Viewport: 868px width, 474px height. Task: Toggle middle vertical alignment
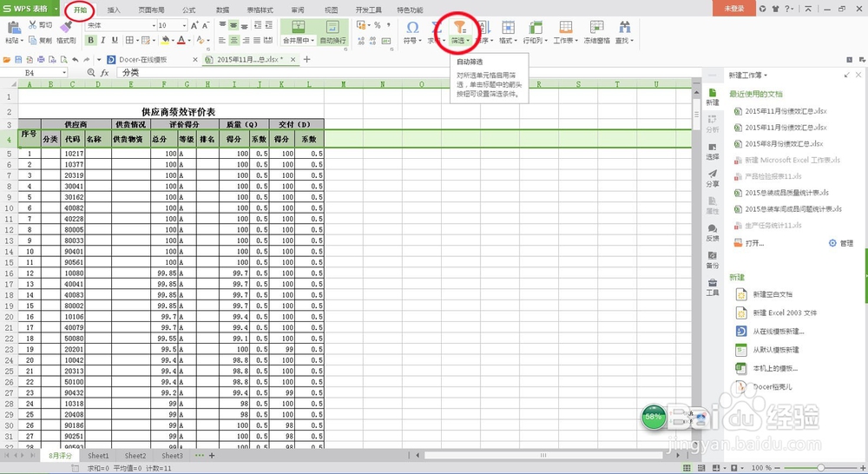[x=233, y=25]
